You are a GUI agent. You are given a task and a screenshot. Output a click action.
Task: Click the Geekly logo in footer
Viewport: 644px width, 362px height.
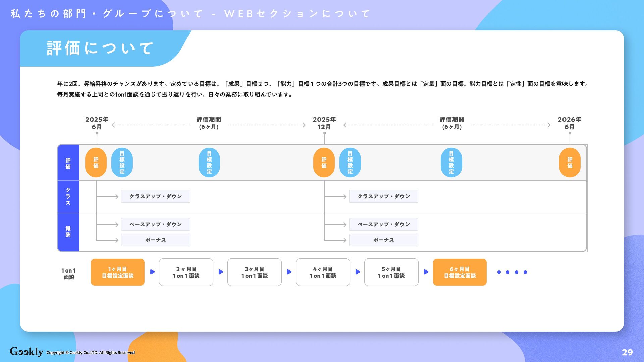tap(26, 351)
